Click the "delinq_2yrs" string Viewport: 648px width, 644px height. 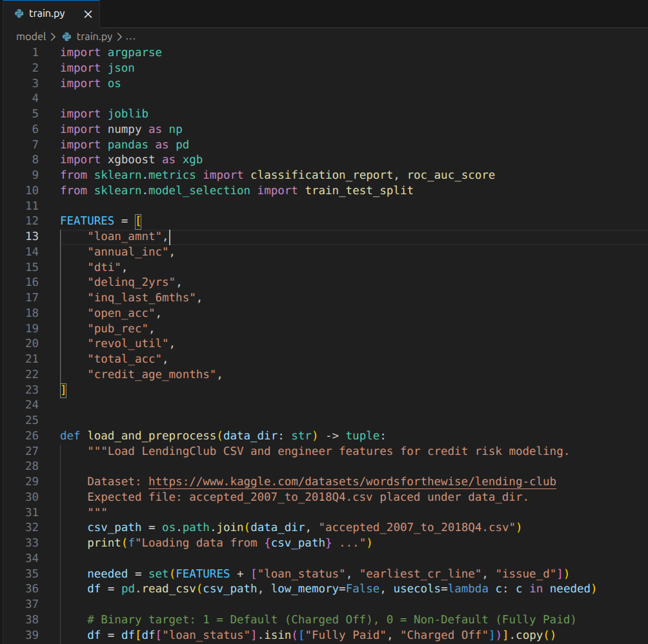(131, 282)
